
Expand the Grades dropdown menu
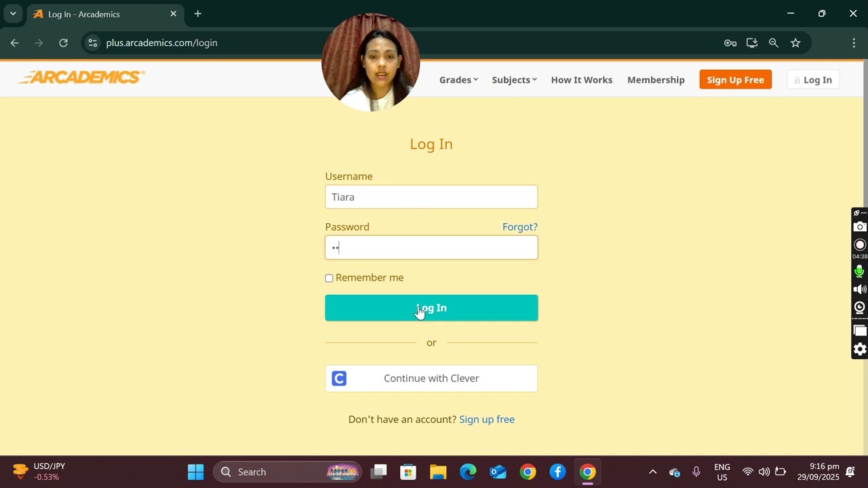click(458, 80)
